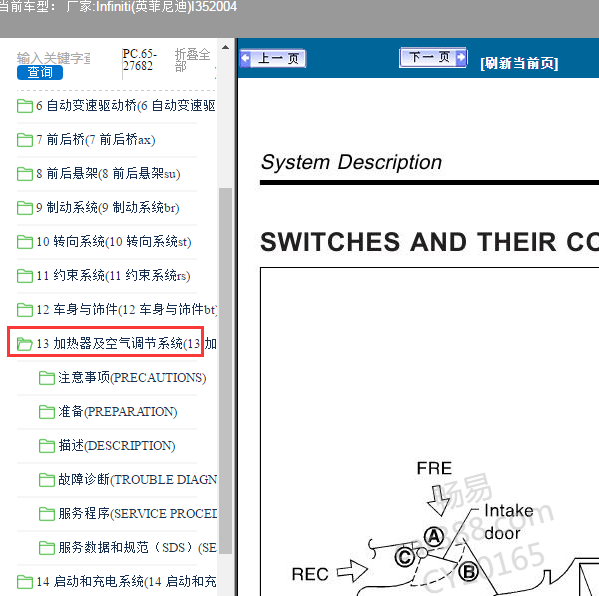Open 描述(DESCRIPTION) subsection
Screen dimensions: 599x596
point(117,446)
